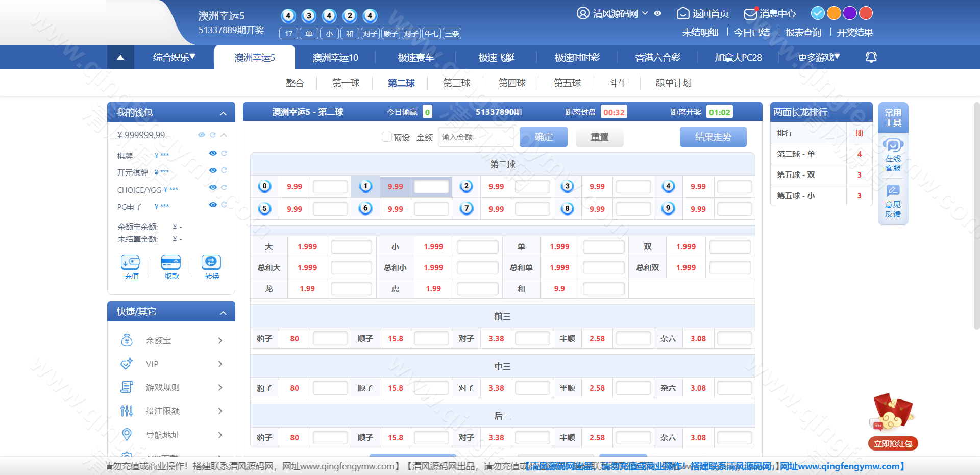The image size is (980, 475).
Task: Click the 投注限额 sliders icon
Action: (127, 411)
